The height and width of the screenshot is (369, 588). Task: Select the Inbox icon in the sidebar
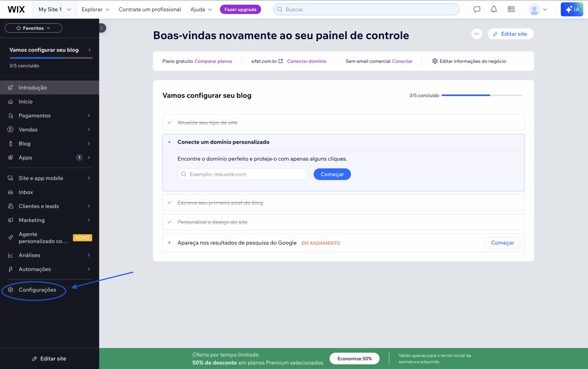pyautogui.click(x=10, y=192)
